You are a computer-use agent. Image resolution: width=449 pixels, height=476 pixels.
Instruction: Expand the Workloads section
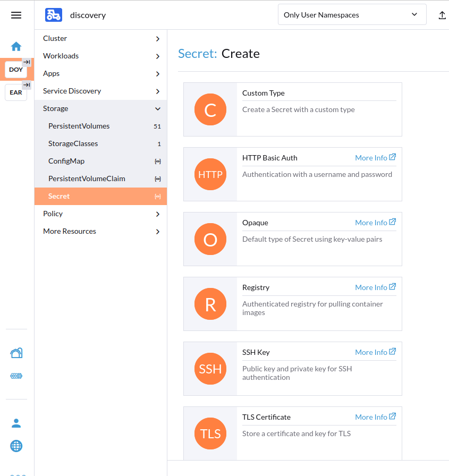(100, 56)
